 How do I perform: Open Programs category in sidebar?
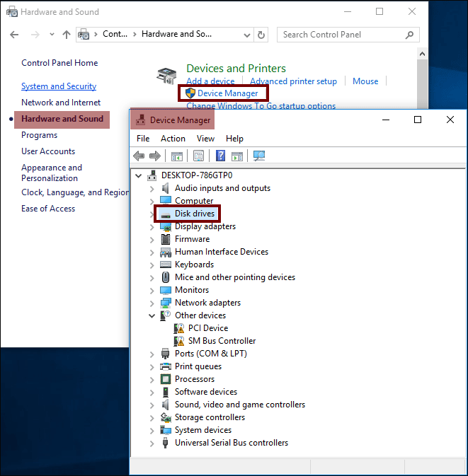[x=39, y=135]
